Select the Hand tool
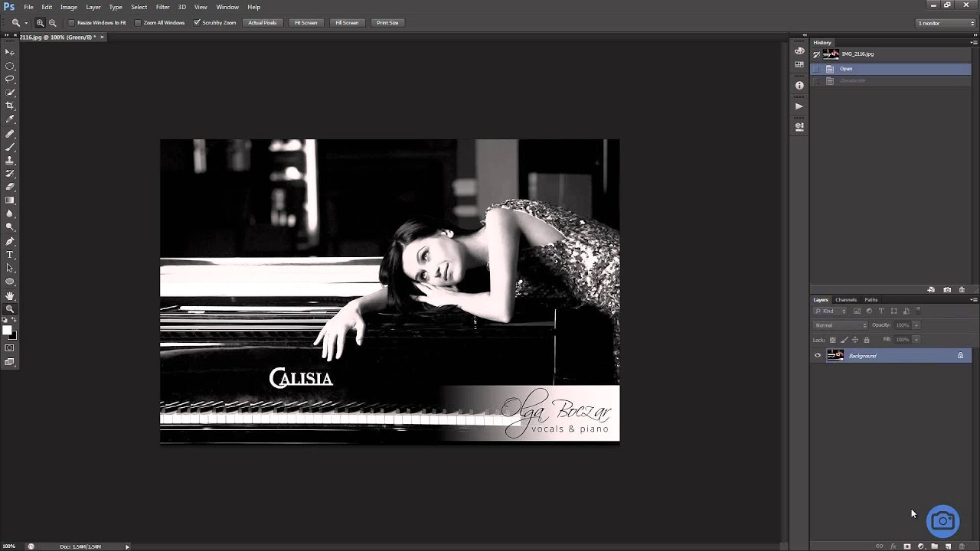Image resolution: width=980 pixels, height=551 pixels. coord(10,295)
